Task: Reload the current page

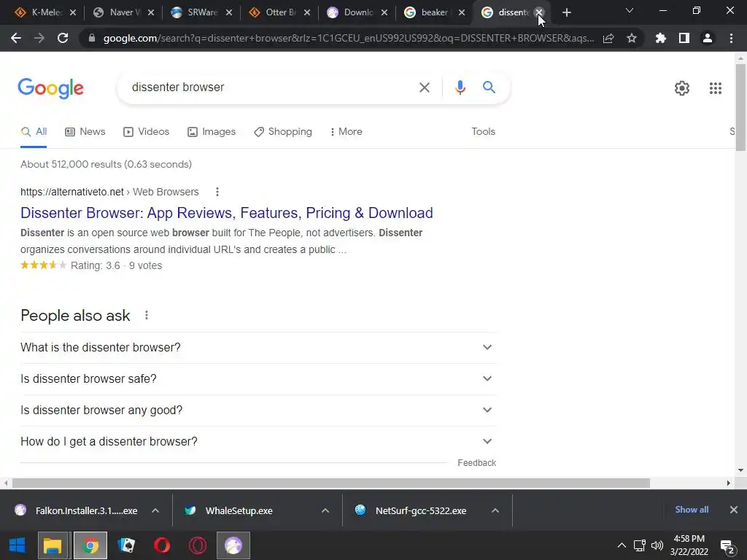Action: (63, 38)
